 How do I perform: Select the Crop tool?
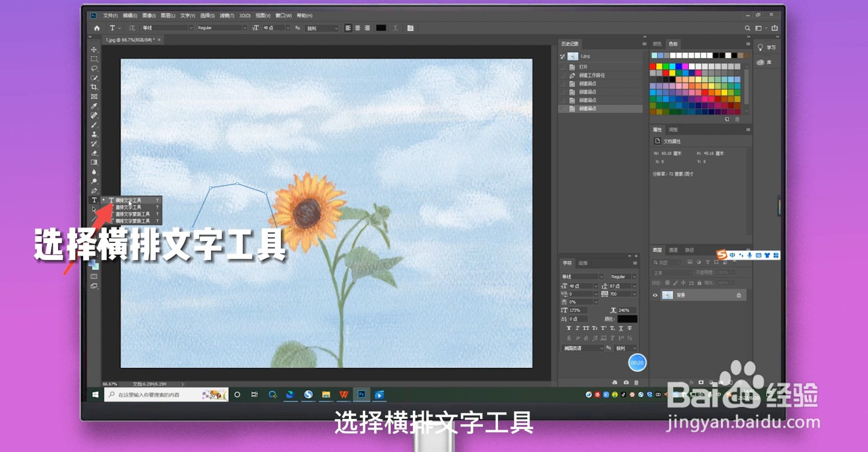pyautogui.click(x=94, y=87)
